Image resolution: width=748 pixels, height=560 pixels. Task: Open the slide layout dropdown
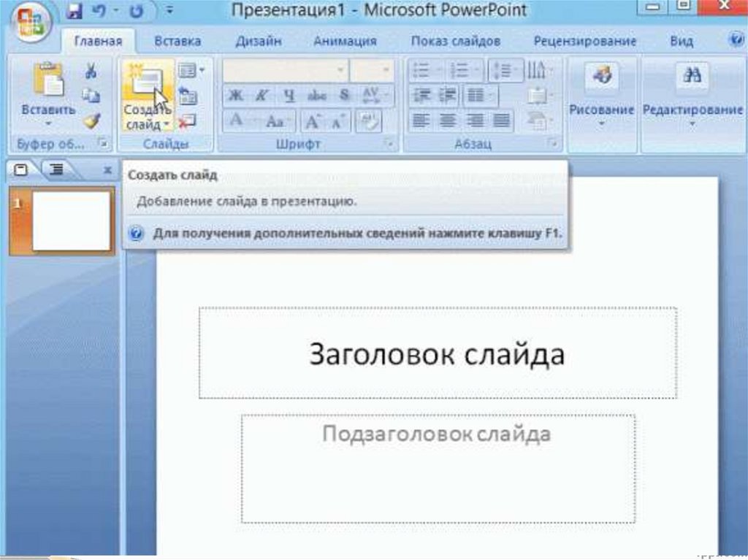click(191, 71)
